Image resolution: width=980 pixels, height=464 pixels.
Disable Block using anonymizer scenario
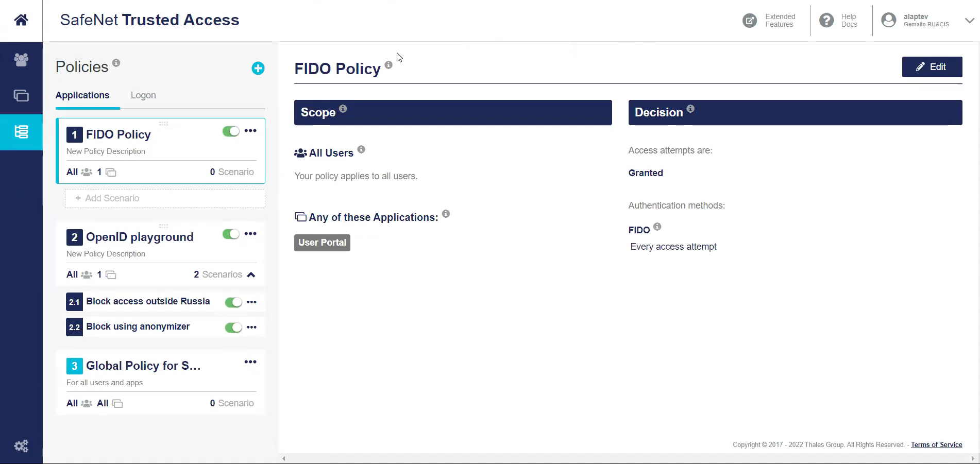pos(233,328)
